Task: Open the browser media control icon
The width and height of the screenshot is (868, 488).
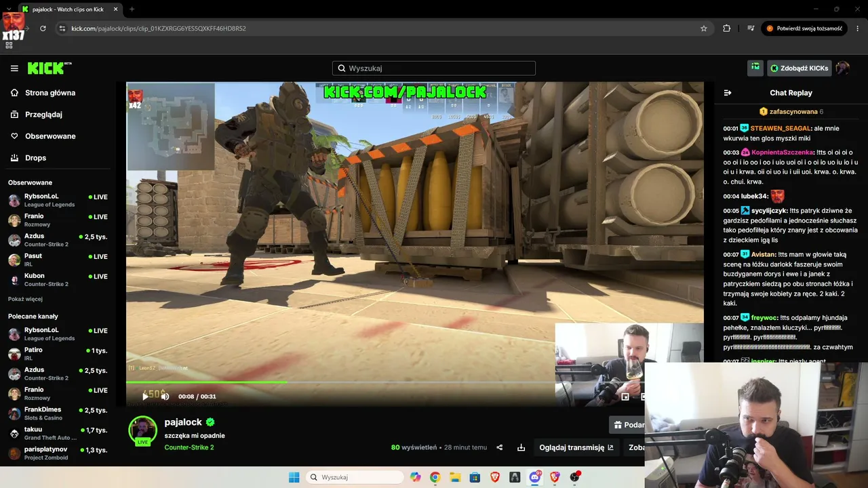Action: click(x=751, y=28)
